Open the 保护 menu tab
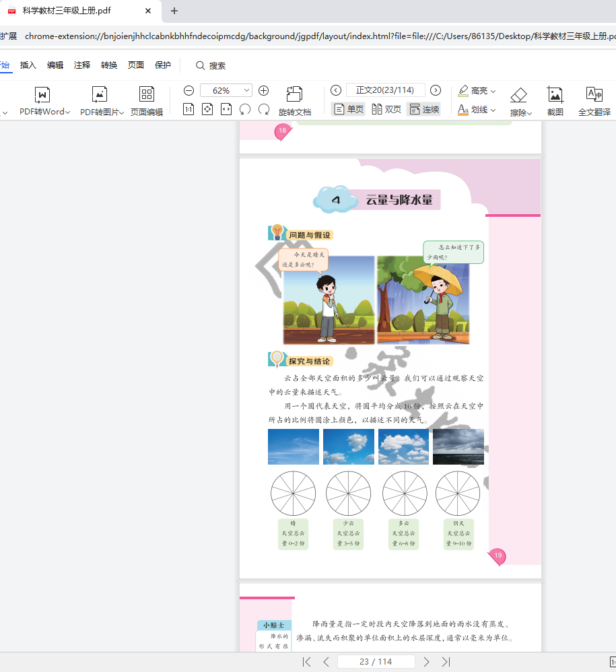The width and height of the screenshot is (616, 672). click(x=163, y=65)
